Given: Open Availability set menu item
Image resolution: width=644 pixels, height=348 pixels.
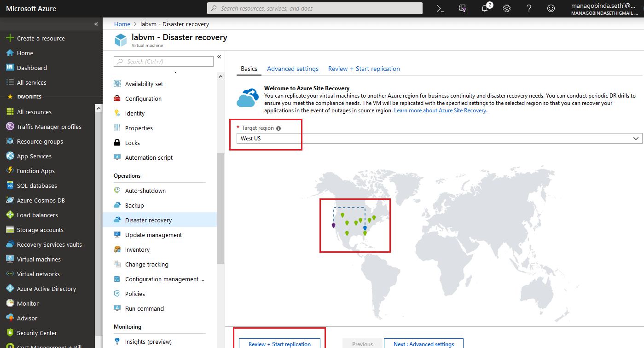Looking at the screenshot, I should (x=144, y=84).
